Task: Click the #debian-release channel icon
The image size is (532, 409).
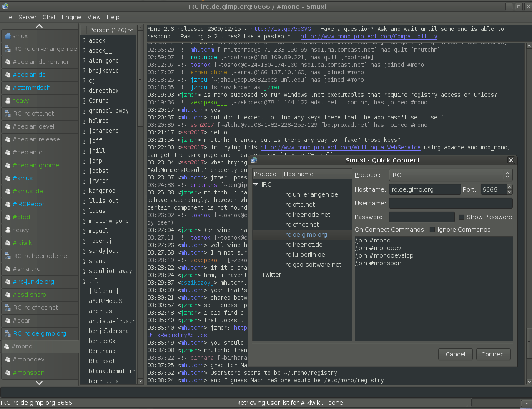Action: 8,139
